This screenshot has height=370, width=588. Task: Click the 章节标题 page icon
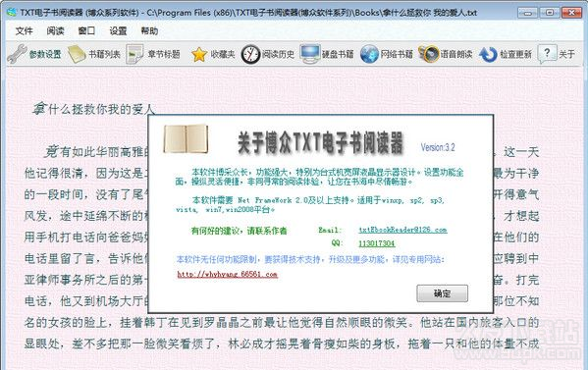coord(134,54)
